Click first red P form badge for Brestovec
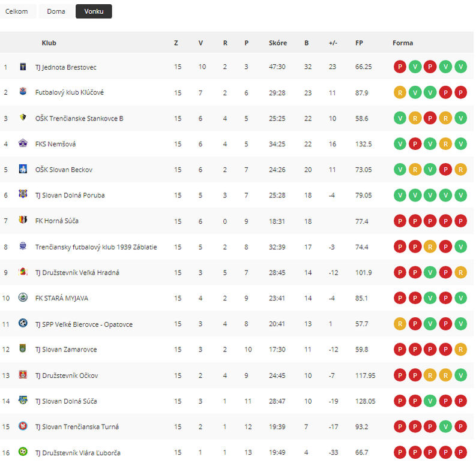 (x=400, y=67)
